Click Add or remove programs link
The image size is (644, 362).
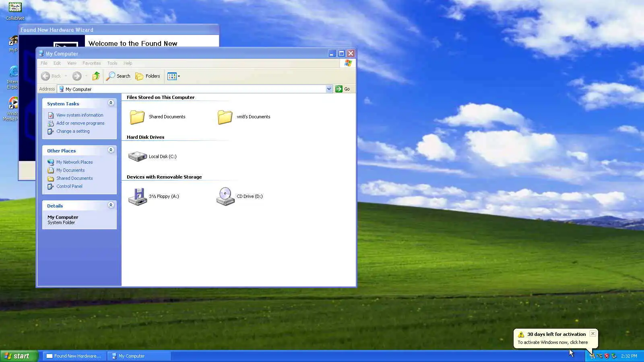80,123
